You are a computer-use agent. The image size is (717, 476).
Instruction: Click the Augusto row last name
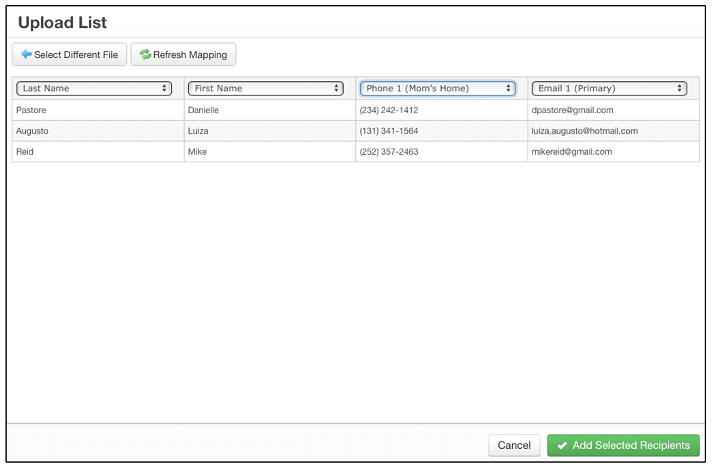(x=32, y=131)
